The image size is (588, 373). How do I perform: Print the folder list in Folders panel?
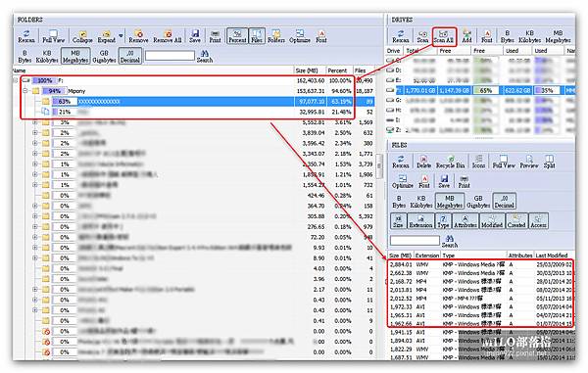point(215,36)
